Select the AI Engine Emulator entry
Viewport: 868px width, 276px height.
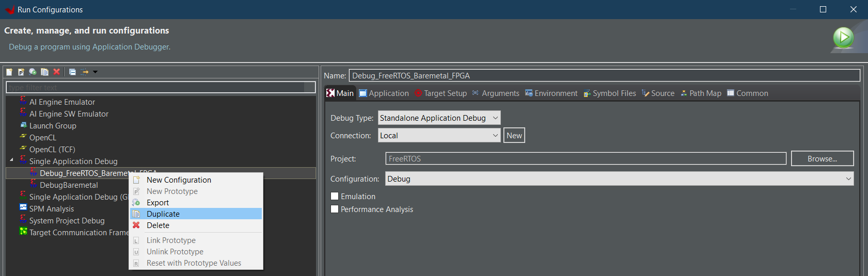point(62,102)
